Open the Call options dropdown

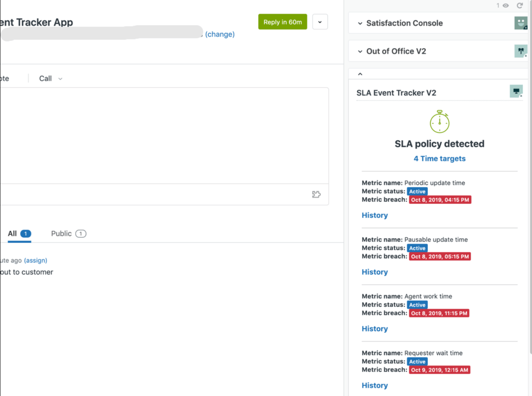[x=59, y=79]
